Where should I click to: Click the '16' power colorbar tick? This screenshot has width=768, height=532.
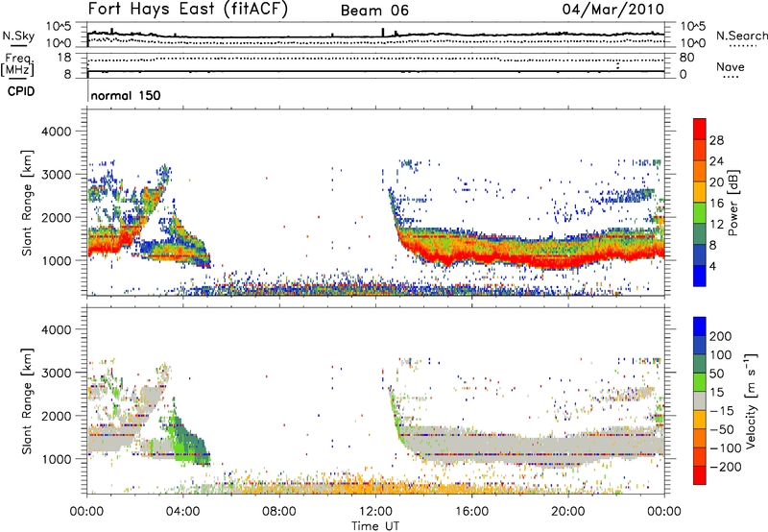point(716,204)
